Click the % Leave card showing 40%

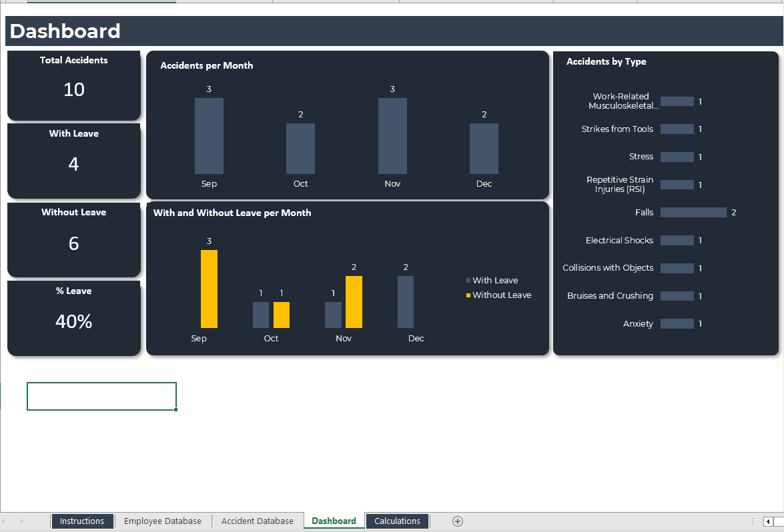73,318
